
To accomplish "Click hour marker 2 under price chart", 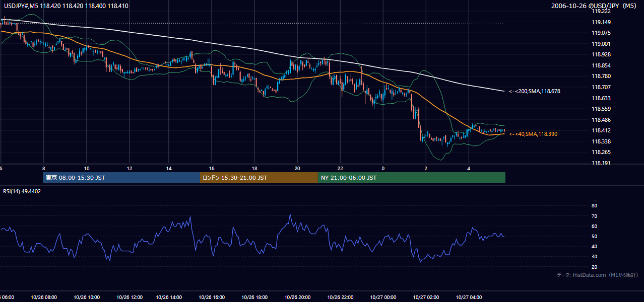I will coord(425,168).
